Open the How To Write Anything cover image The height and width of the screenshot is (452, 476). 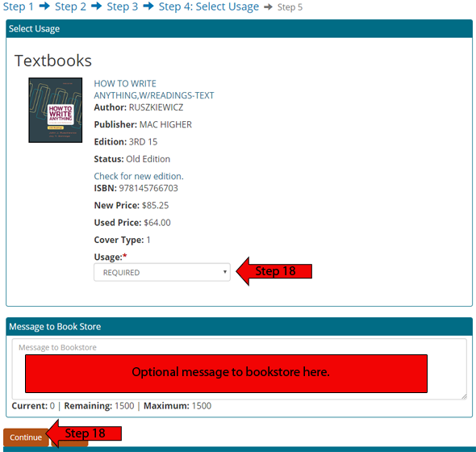(x=55, y=110)
